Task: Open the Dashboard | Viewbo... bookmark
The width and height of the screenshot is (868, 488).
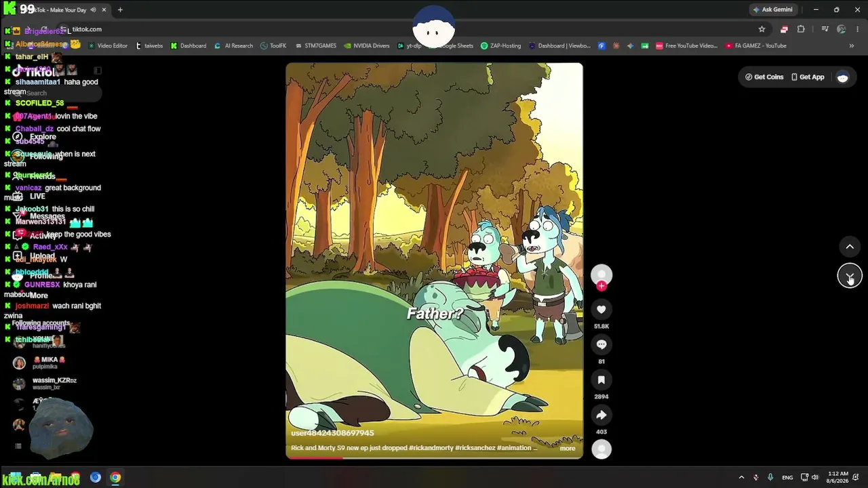Action: (x=559, y=46)
